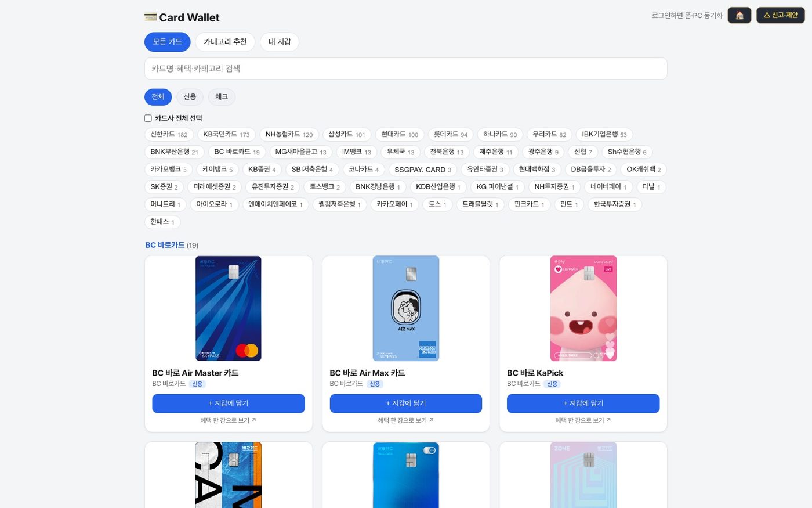Switch to the 카테고리 추천 tab
The image size is (812, 508).
[x=225, y=42]
